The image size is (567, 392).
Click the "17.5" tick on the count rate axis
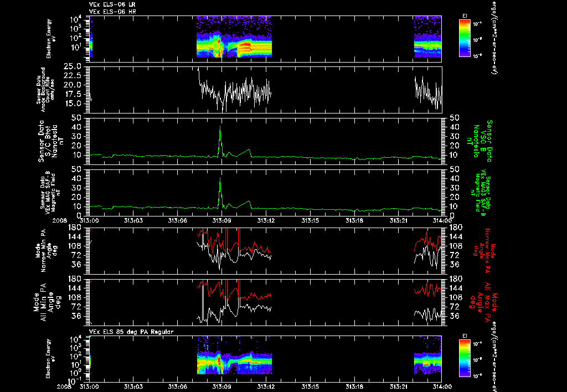pos(73,94)
